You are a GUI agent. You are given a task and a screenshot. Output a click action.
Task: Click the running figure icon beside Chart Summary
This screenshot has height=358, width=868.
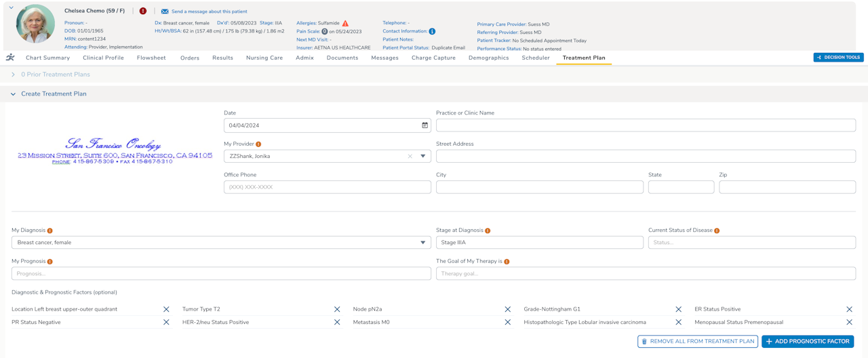click(x=10, y=58)
